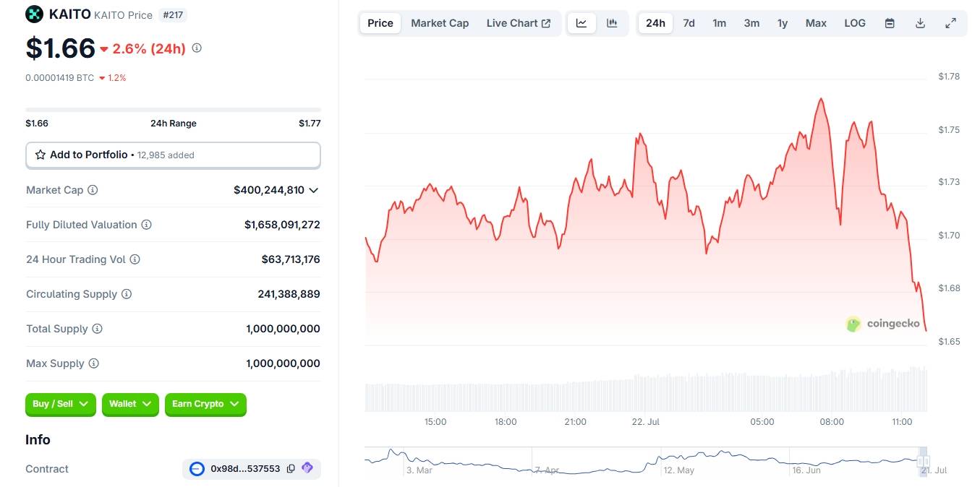The width and height of the screenshot is (980, 487).
Task: Click the 08:00 time axis label
Action: pos(832,422)
